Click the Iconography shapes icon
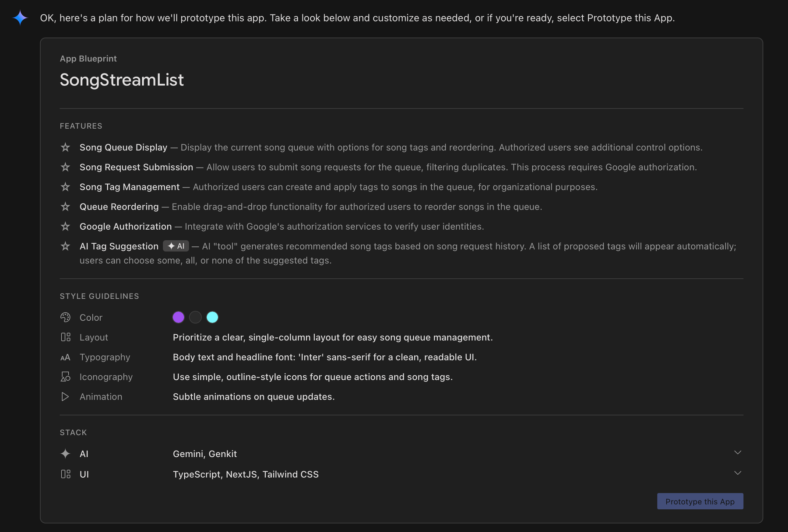Image resolution: width=788 pixels, height=532 pixels. (x=65, y=377)
